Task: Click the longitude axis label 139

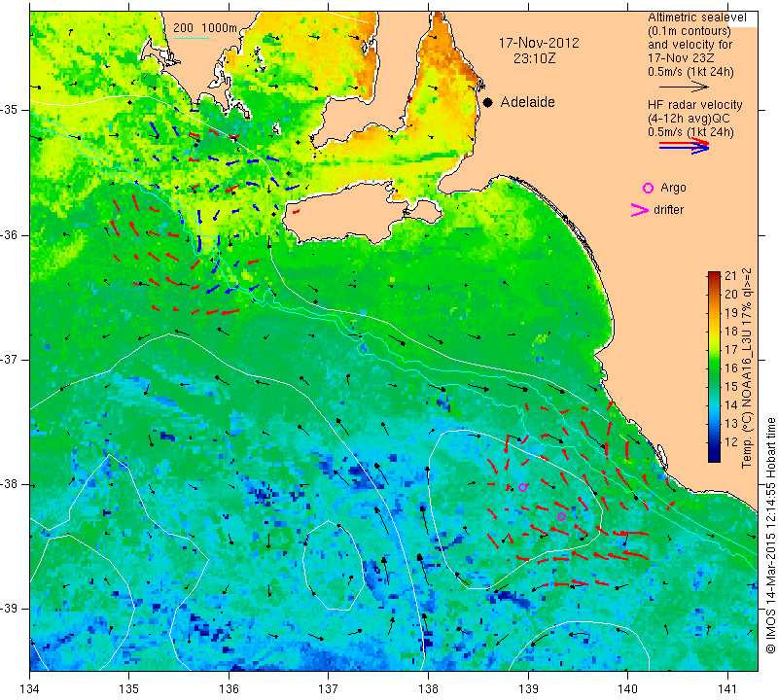Action: tap(528, 688)
